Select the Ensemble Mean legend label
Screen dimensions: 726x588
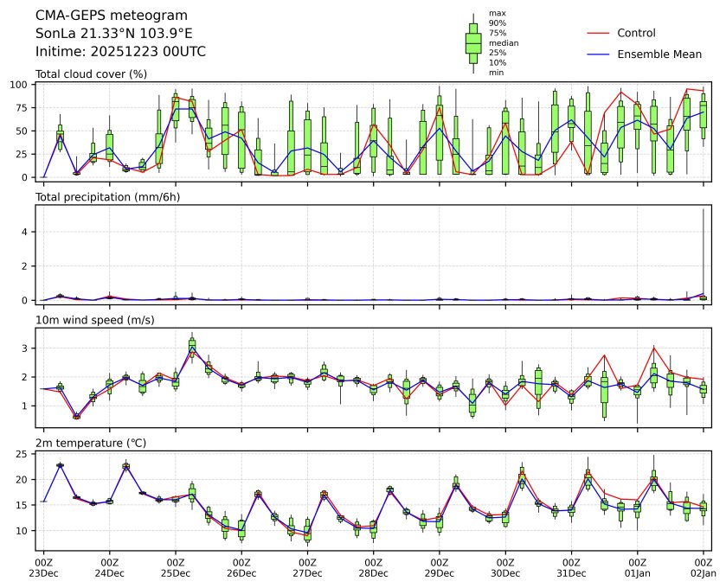659,54
